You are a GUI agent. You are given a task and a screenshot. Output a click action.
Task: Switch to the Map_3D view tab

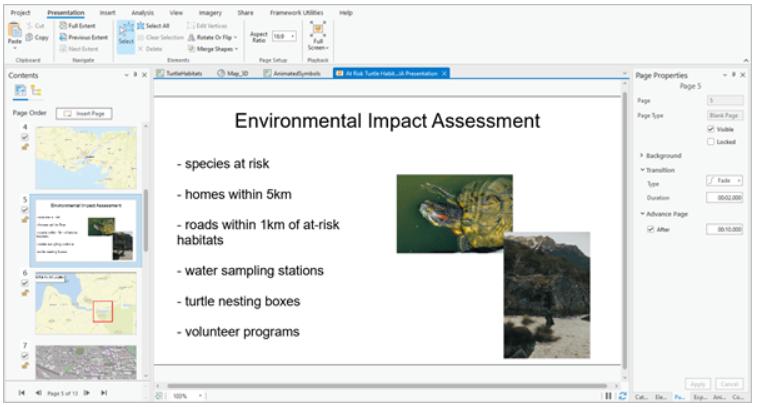233,73
